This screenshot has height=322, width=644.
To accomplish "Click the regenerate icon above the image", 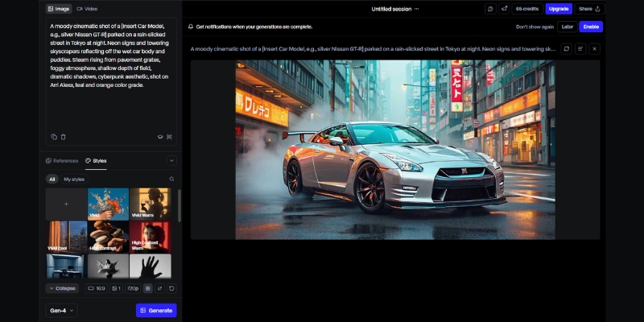I will (567, 49).
